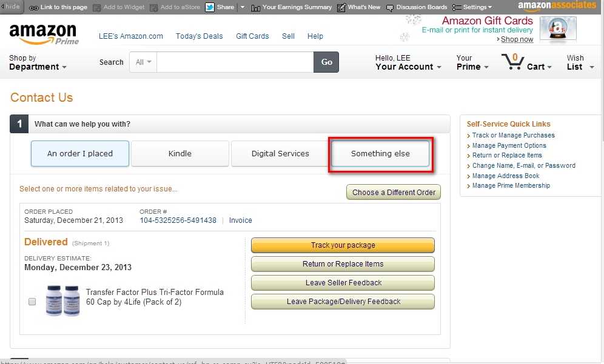604x364 pixels.
Task: Click Track your package button
Action: coord(343,245)
